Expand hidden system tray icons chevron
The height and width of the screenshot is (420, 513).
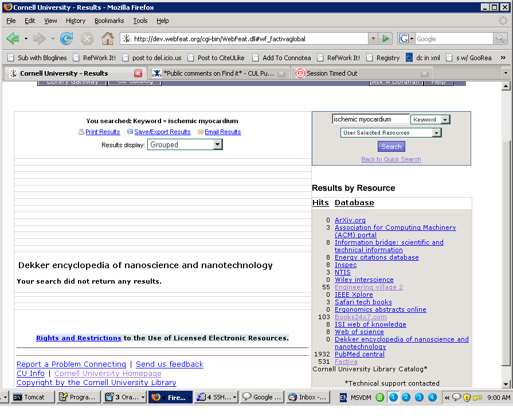447,398
